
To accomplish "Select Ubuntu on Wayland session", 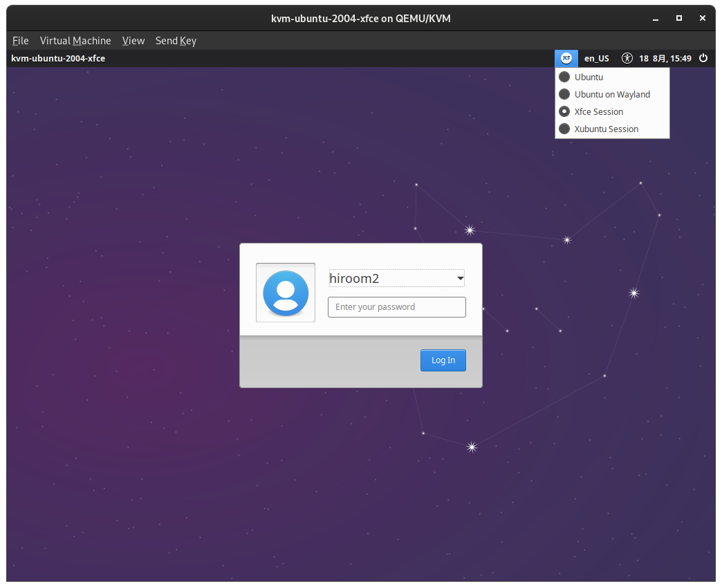I will click(x=612, y=94).
